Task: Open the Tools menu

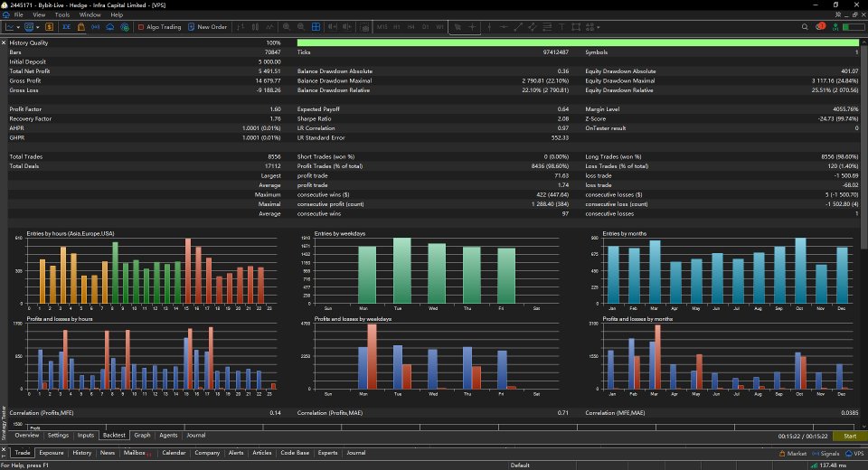Action: 62,15
